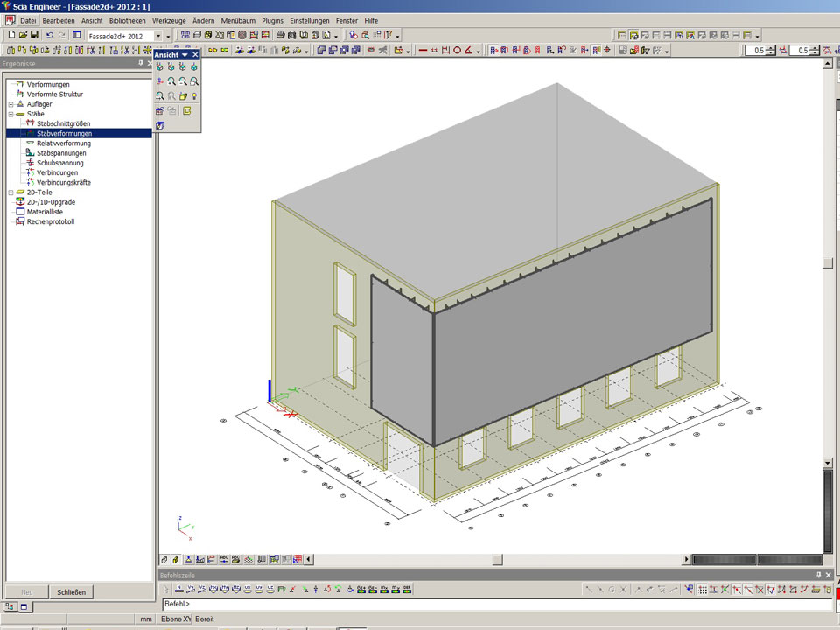Click the light bulb icon in Ansicht palette

click(x=194, y=95)
